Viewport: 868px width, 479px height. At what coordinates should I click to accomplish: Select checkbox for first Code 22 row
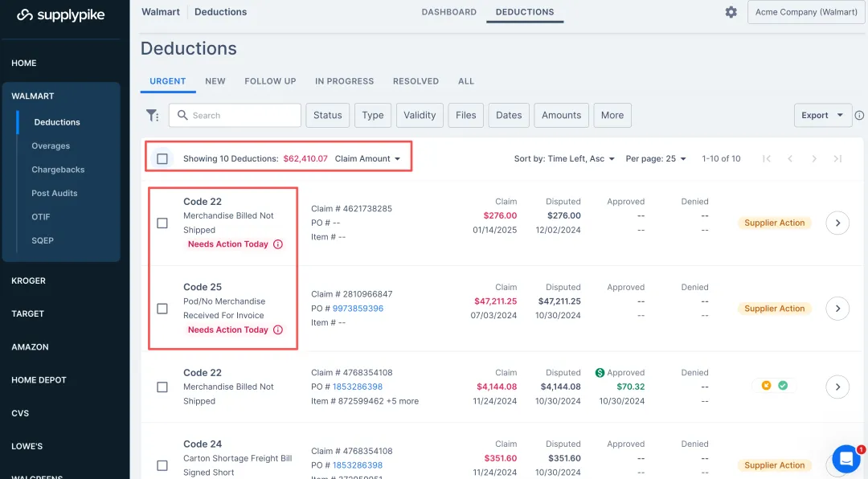pyautogui.click(x=162, y=223)
